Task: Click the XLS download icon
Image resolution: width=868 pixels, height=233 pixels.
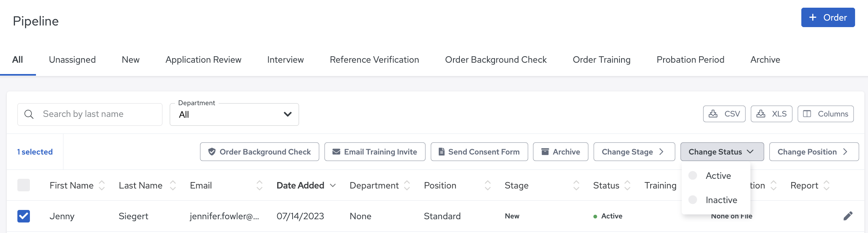Action: 761,114
